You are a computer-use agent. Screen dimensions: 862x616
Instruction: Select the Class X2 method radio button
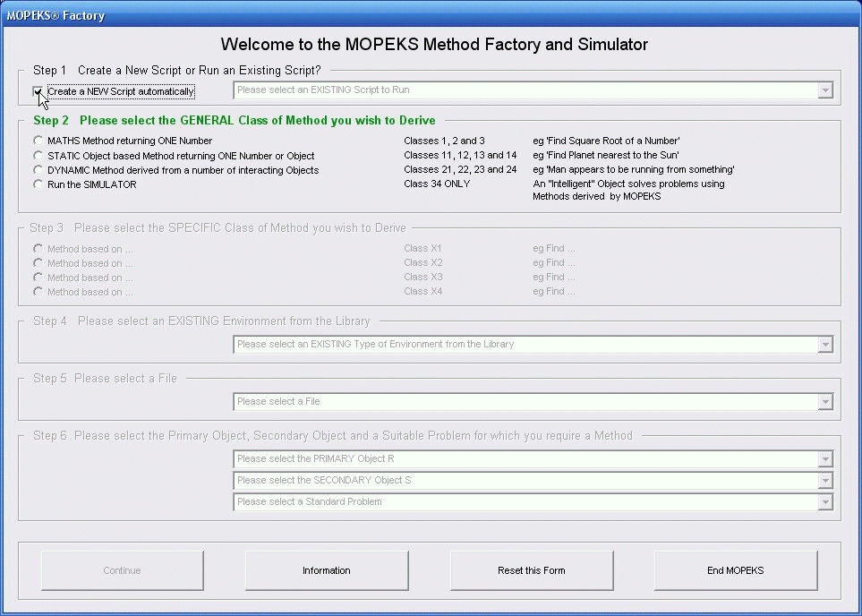pos(38,263)
